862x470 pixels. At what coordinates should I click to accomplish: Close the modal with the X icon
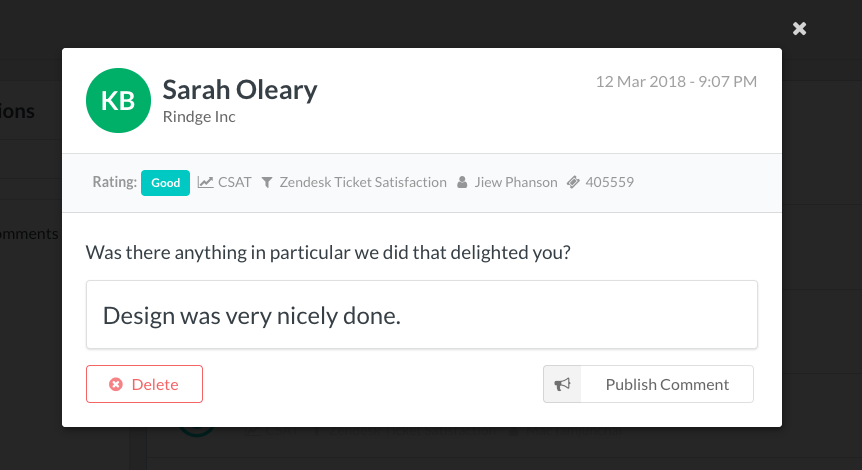click(799, 29)
